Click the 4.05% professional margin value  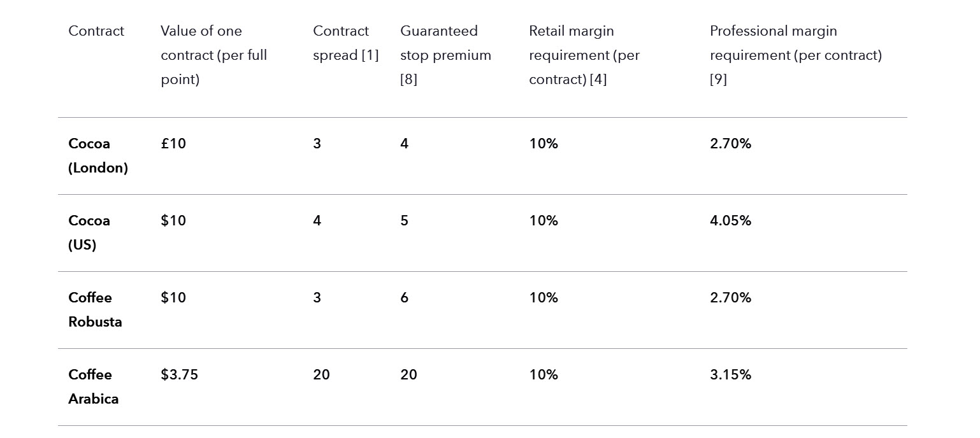[730, 221]
